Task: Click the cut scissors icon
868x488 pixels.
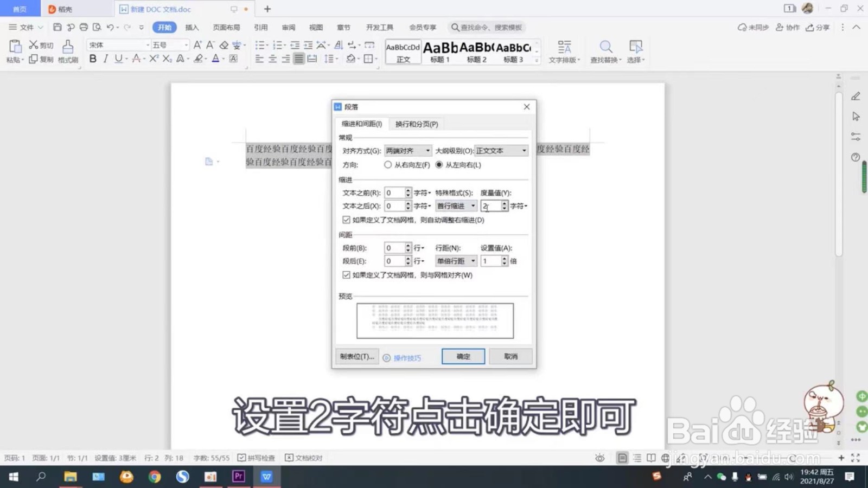Action: pos(34,45)
